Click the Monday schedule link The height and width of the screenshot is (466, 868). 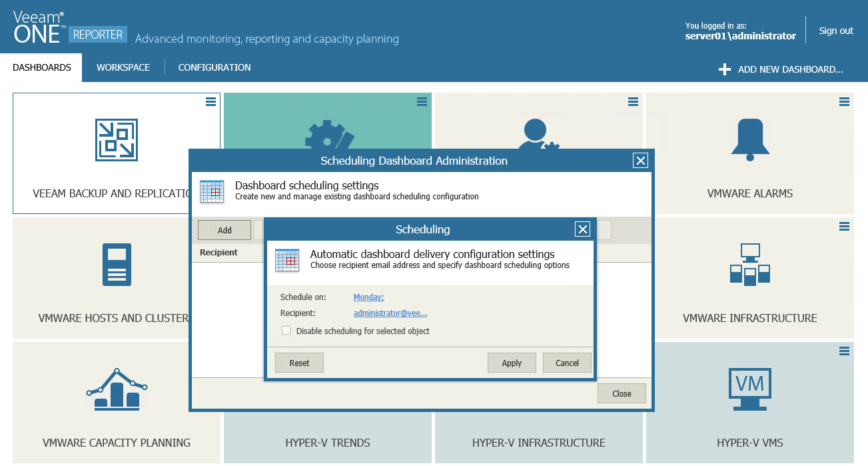click(369, 297)
